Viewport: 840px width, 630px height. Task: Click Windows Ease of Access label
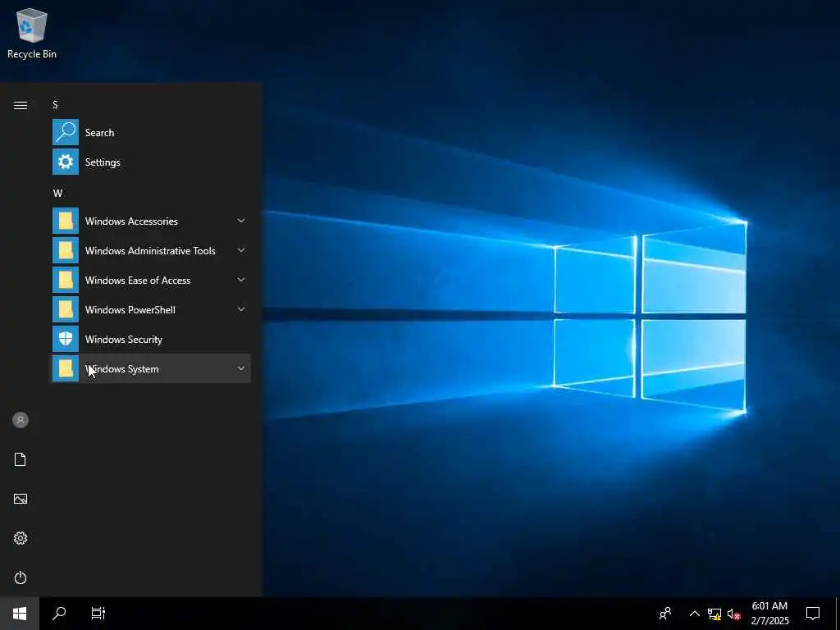[138, 281]
